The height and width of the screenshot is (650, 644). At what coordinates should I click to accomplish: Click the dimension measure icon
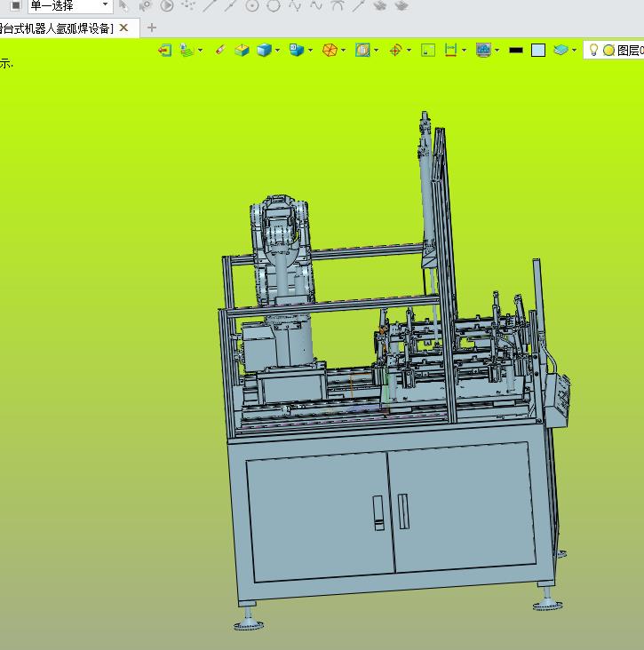point(450,51)
